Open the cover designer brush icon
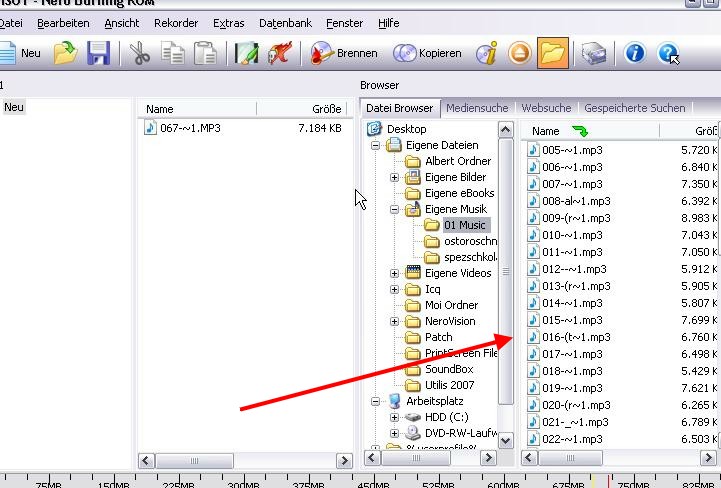This screenshot has height=488, width=721. click(x=246, y=53)
